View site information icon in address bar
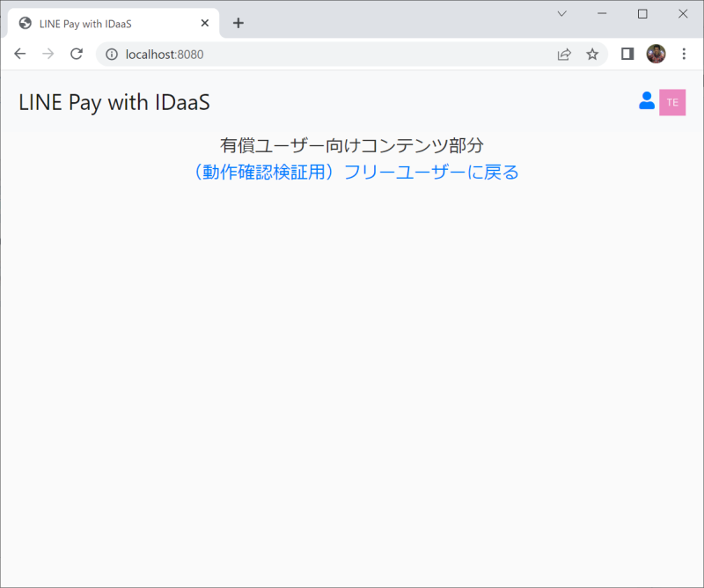Image resolution: width=704 pixels, height=588 pixels. pos(112,55)
